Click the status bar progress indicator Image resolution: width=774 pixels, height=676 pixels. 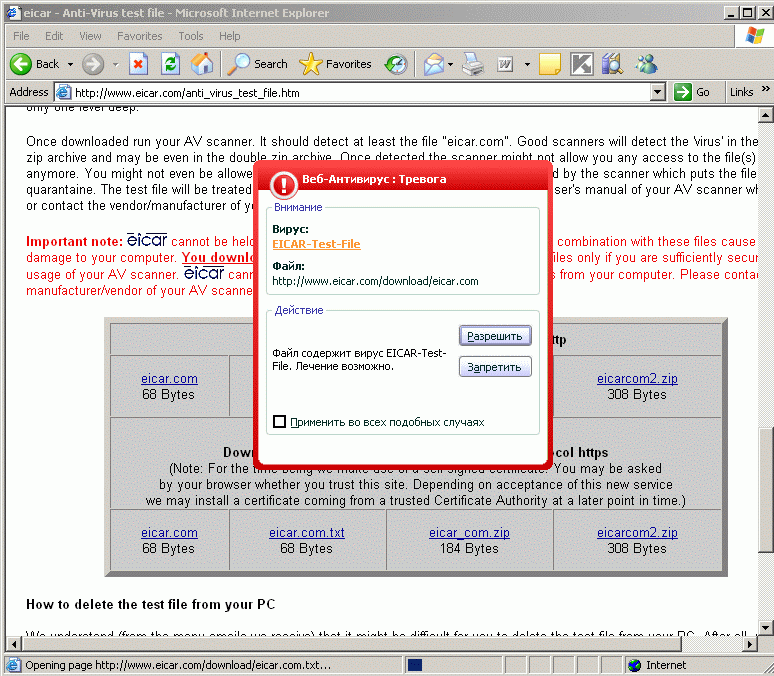[x=415, y=665]
